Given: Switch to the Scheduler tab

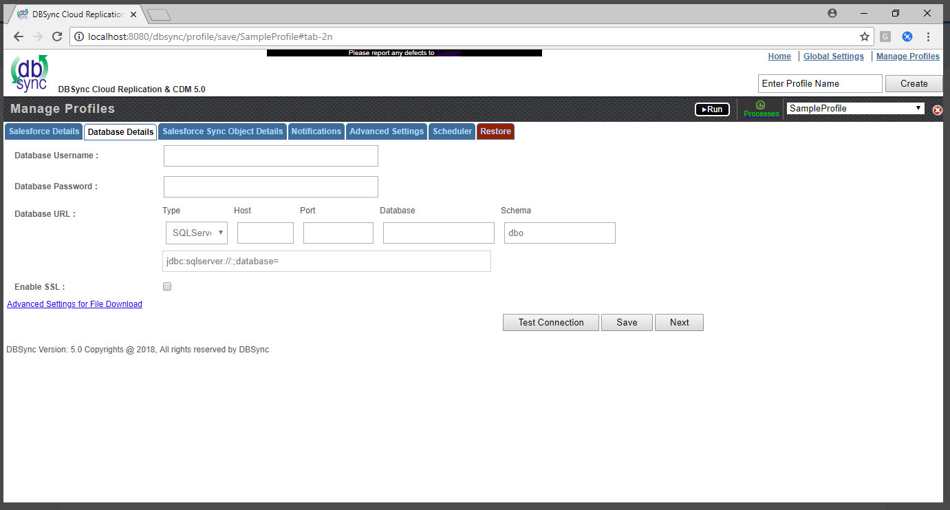Looking at the screenshot, I should tap(452, 131).
